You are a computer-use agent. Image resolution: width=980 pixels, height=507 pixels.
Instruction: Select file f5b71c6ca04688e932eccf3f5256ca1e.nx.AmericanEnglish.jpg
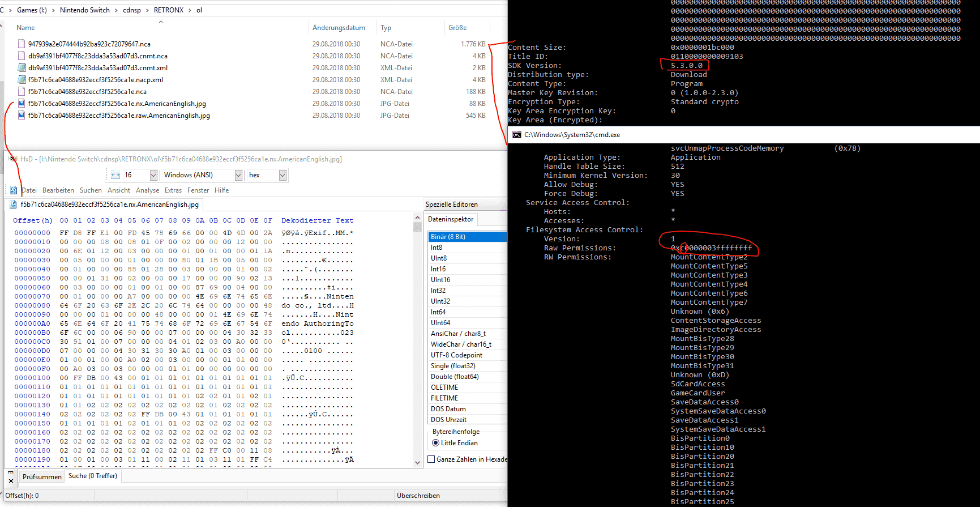point(117,103)
